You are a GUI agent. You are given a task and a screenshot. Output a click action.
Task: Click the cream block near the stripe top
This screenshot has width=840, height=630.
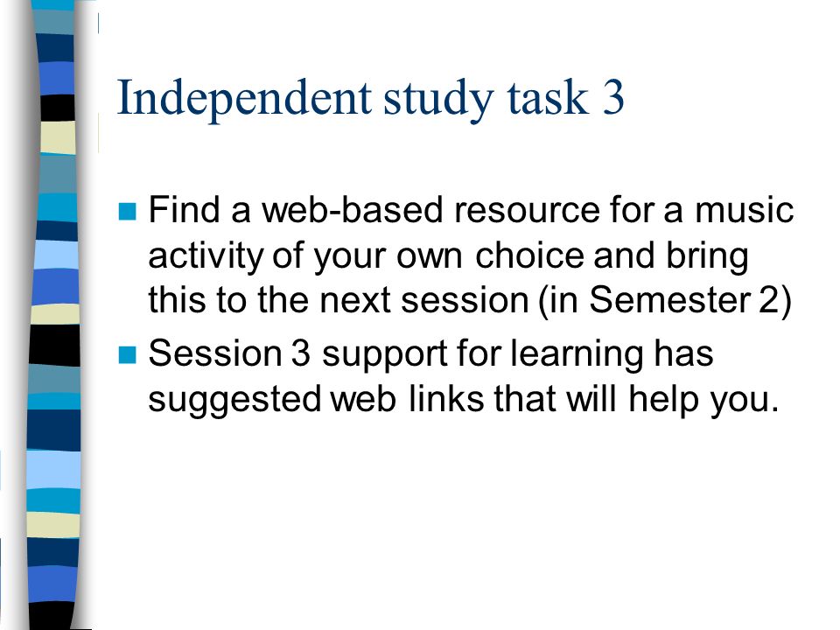pyautogui.click(x=58, y=137)
